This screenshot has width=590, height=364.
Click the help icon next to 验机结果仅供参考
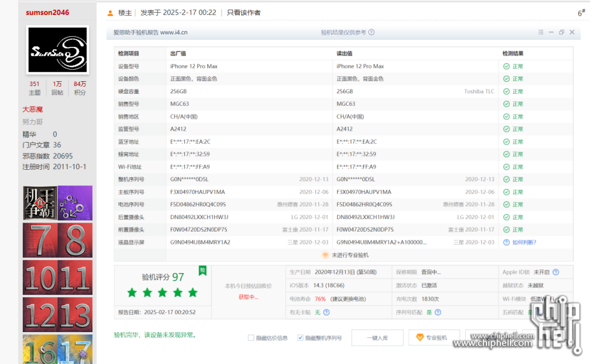pos(371,32)
